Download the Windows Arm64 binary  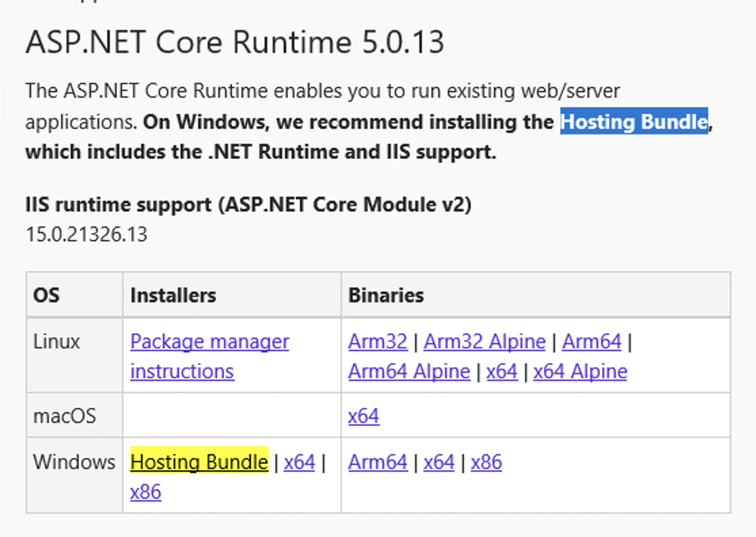377,462
